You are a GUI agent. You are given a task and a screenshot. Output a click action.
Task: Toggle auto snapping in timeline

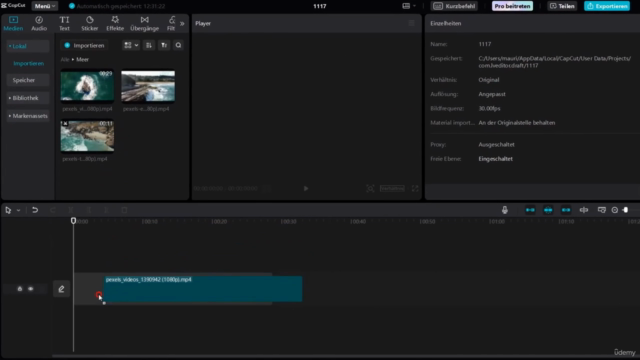tap(548, 210)
